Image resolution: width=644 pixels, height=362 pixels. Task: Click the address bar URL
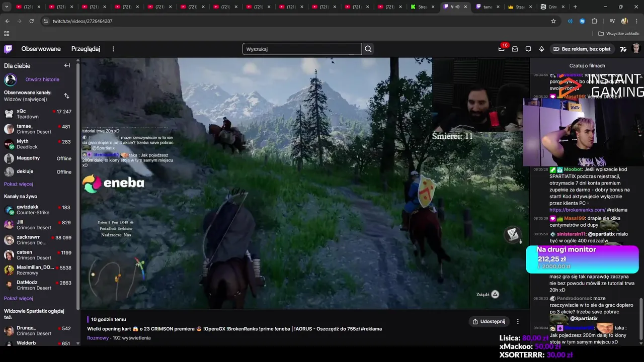83,21
